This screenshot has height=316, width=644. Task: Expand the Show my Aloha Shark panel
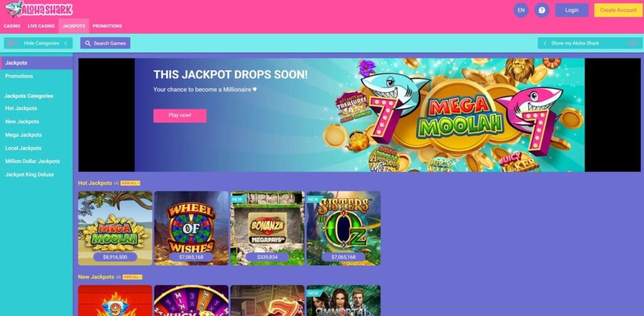[590, 43]
